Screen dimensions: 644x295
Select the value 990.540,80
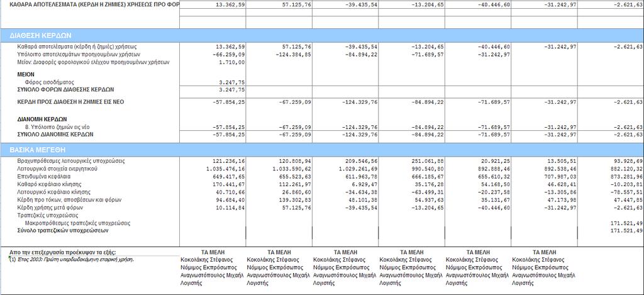(428, 169)
